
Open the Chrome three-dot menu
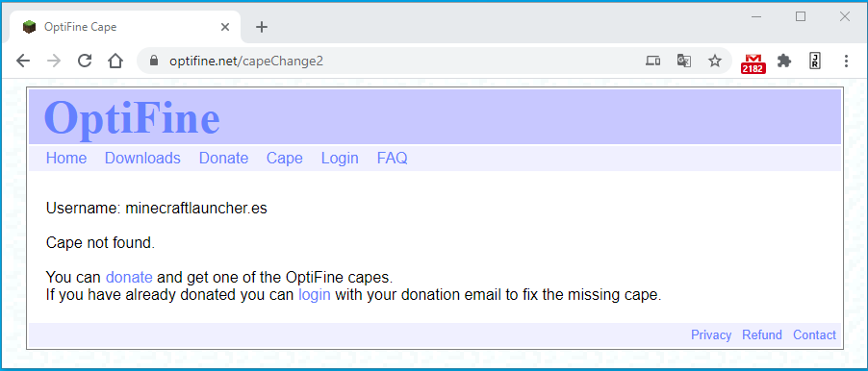point(845,61)
